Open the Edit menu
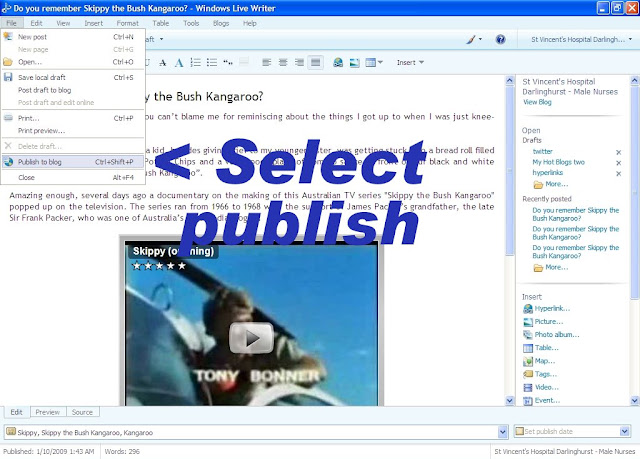 tap(36, 23)
